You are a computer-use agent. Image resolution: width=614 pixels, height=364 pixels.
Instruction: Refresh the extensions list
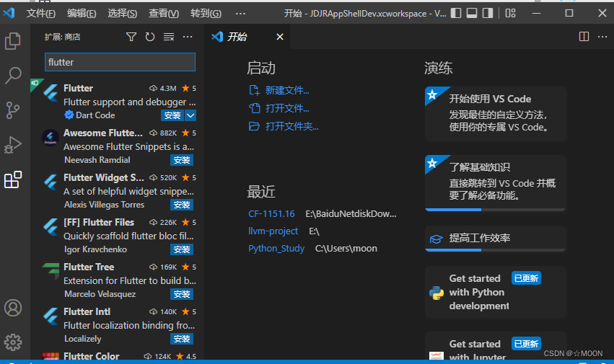coord(150,37)
